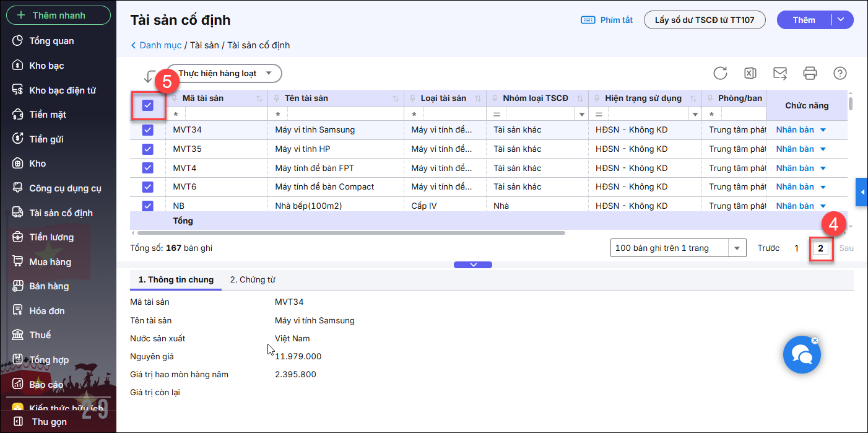Click the printer icon
Screen dimensions: 868x433
810,73
